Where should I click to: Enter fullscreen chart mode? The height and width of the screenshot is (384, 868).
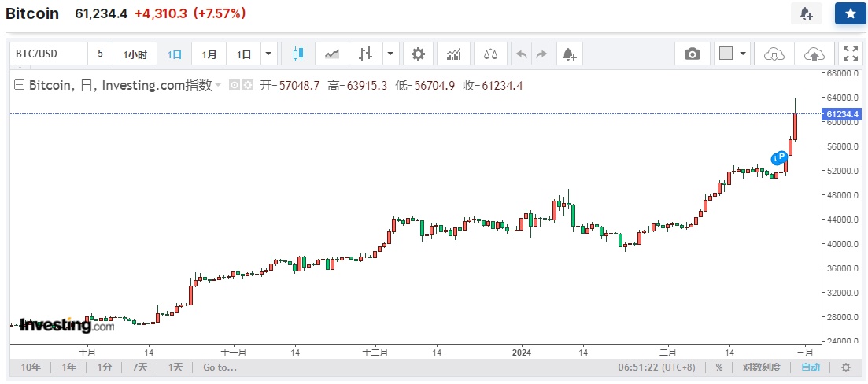point(850,54)
